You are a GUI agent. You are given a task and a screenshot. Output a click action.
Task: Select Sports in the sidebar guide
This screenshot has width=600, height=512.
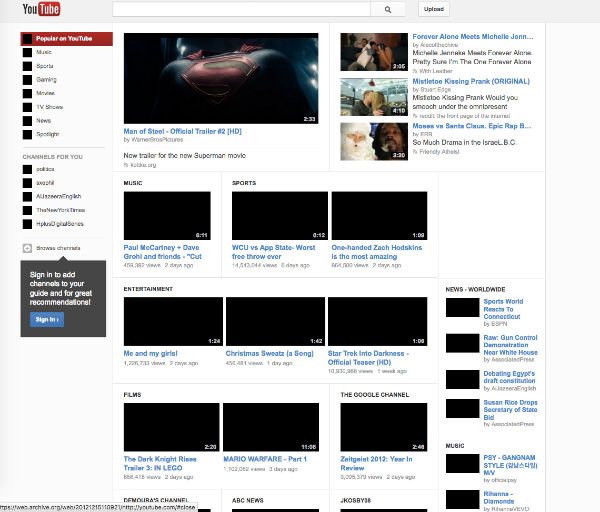tap(45, 65)
